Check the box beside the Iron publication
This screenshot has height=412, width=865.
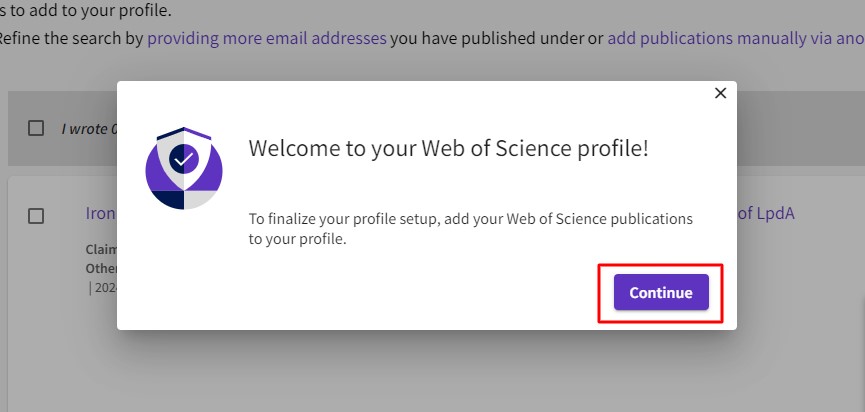36,215
